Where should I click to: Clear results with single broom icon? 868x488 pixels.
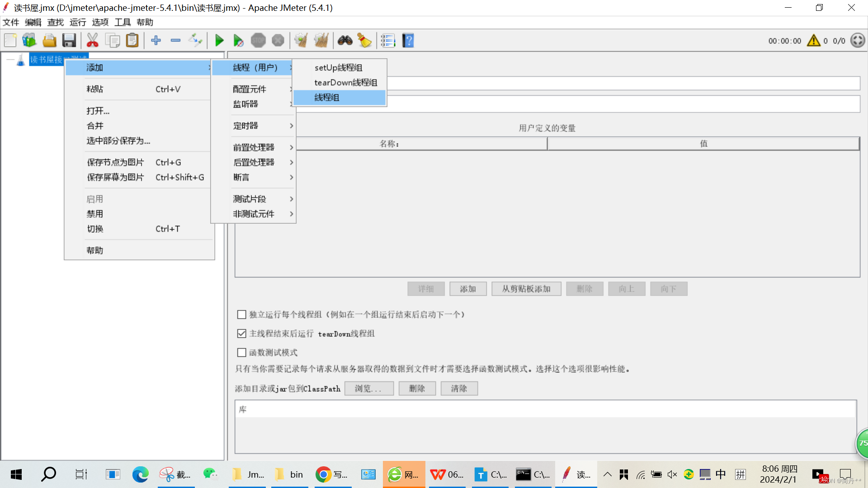[x=301, y=41]
